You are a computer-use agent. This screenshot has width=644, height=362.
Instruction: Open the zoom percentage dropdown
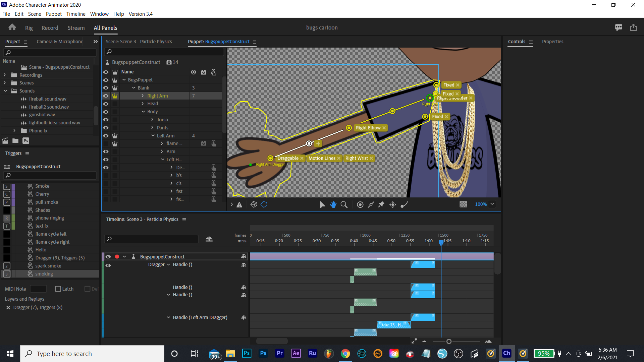(x=492, y=204)
